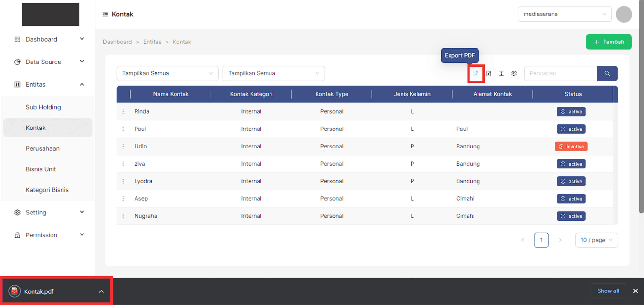Open table column settings gear icon

(514, 73)
